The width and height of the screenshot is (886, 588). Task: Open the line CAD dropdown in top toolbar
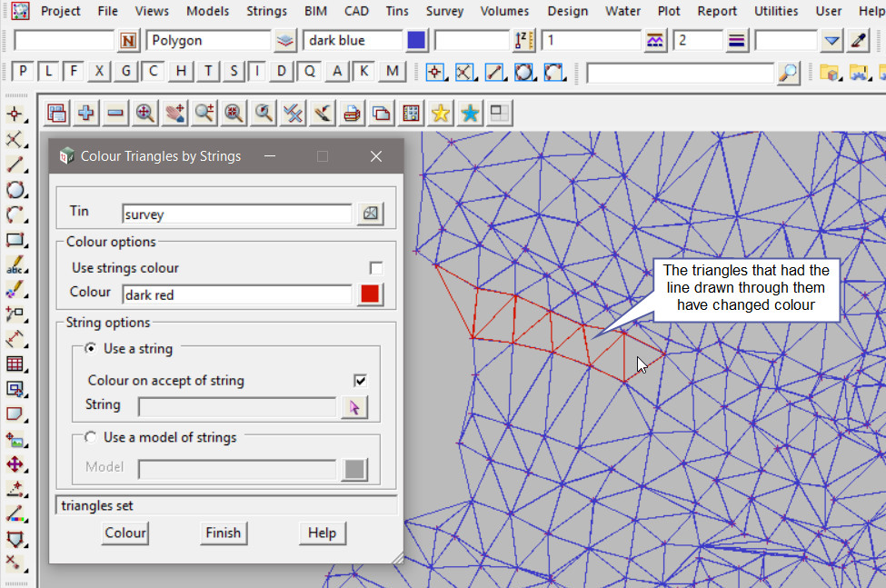pyautogui.click(x=495, y=73)
